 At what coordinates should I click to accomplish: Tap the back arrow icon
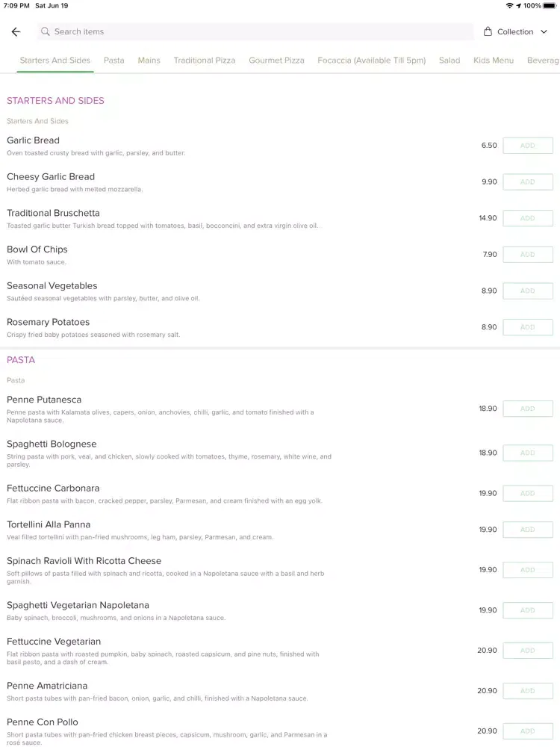click(16, 32)
